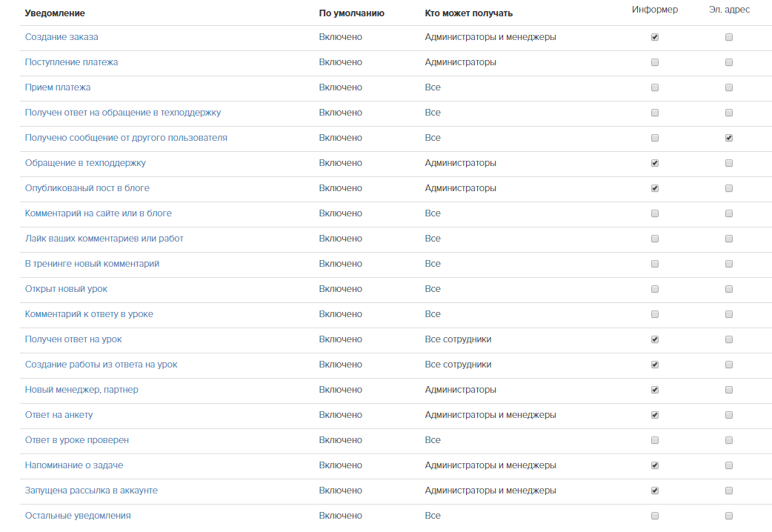This screenshot has width=772, height=532.
Task: Enable Информер for "Получено сообщение от другого пользователя"
Action: (x=655, y=137)
